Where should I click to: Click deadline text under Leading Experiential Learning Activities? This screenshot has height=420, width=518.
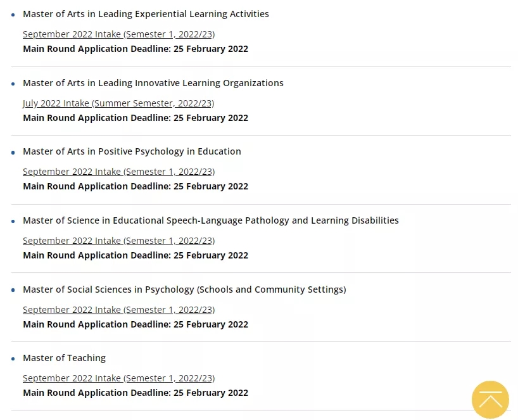pos(136,49)
